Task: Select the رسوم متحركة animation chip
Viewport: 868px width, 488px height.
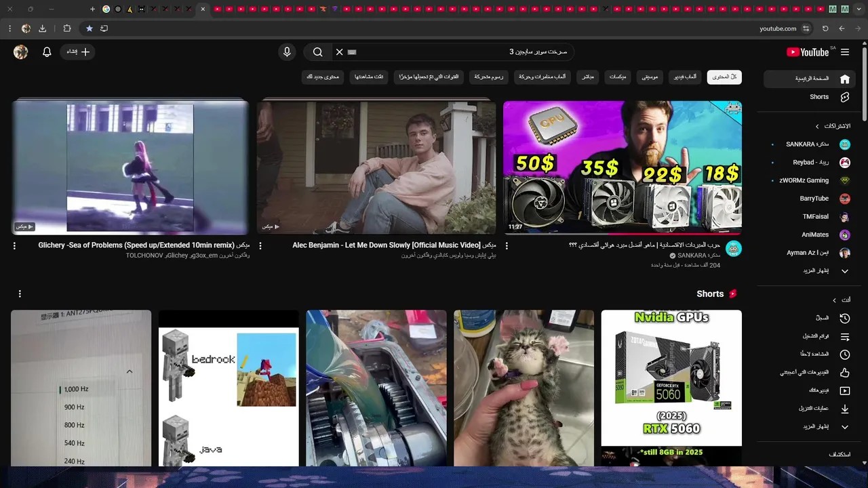Action: click(x=489, y=77)
